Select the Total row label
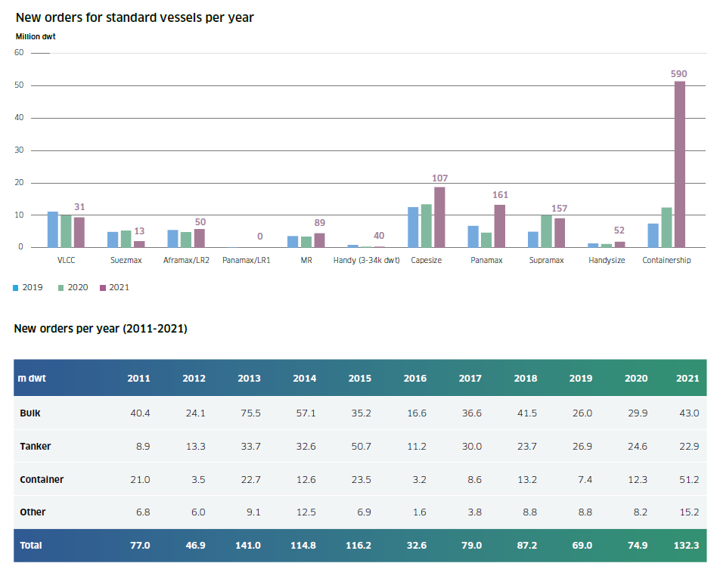Viewport: 717px width, 588px height. 33,545
